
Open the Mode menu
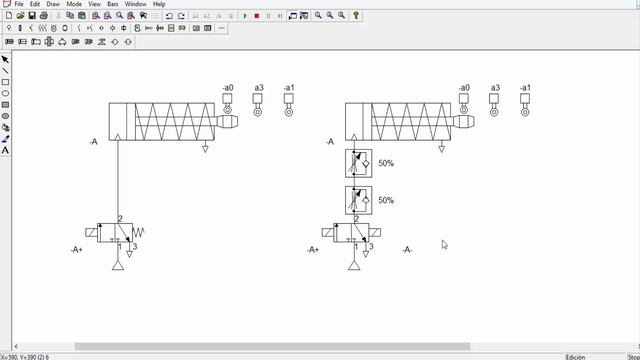(74, 4)
